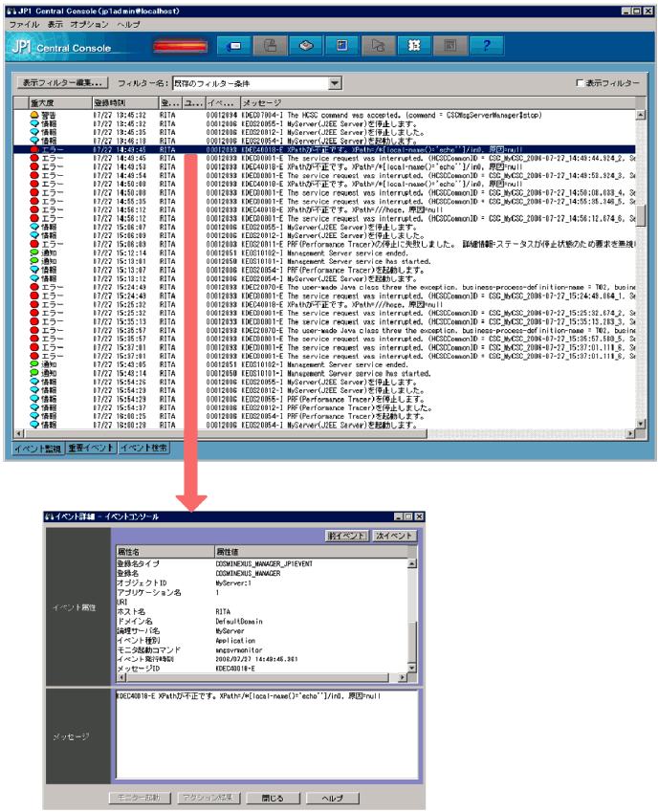The image size is (658, 812).
Task: Select the メッセージID attribute row
Action: [262, 669]
